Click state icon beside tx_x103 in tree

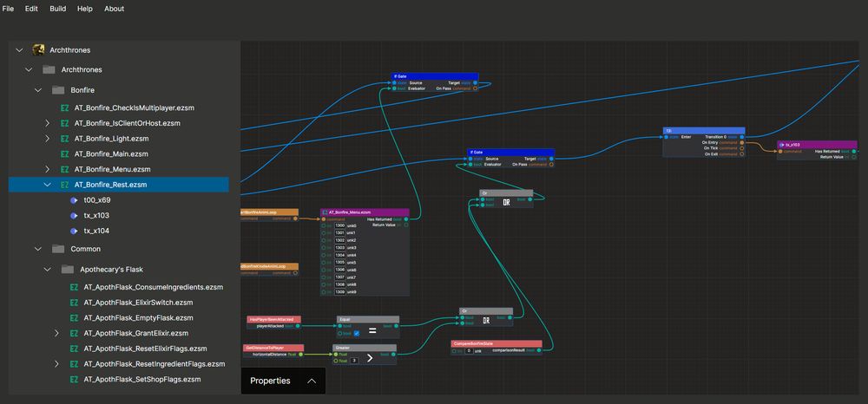point(74,216)
